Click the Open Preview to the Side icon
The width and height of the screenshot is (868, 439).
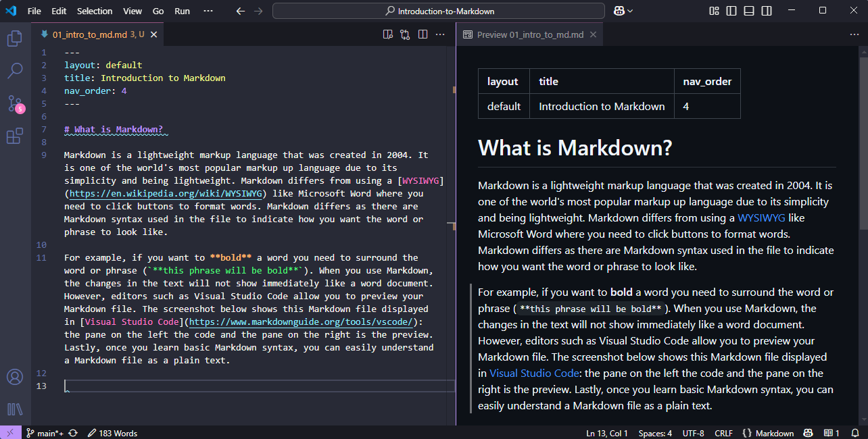387,34
